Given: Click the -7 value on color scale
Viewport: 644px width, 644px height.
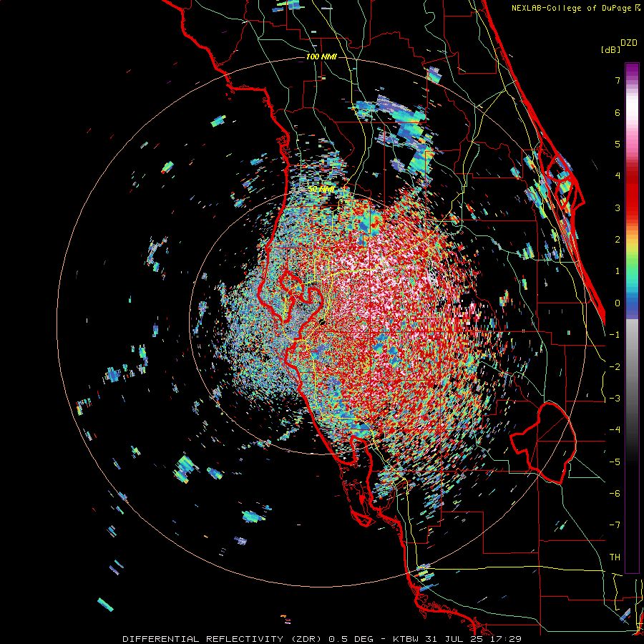Looking at the screenshot, I should pyautogui.click(x=615, y=525).
